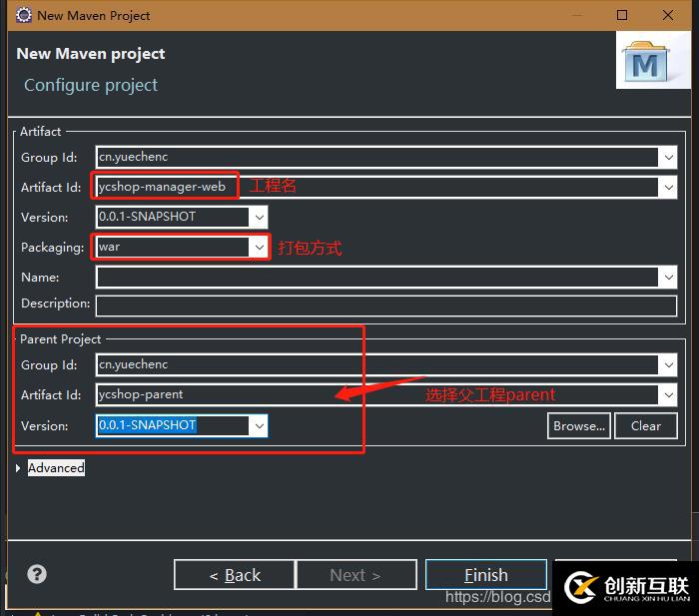Image resolution: width=699 pixels, height=616 pixels.
Task: Click the help question mark icon
Action: point(37,574)
